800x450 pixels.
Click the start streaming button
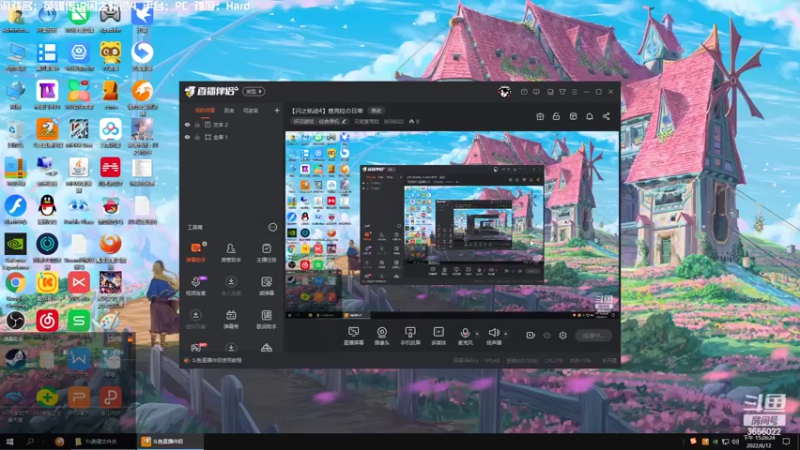(594, 335)
